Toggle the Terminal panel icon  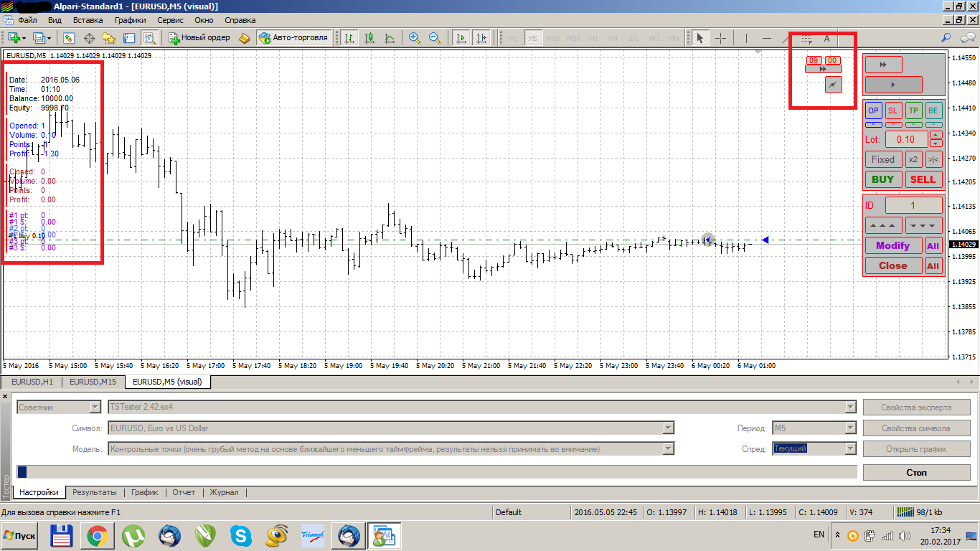click(129, 37)
